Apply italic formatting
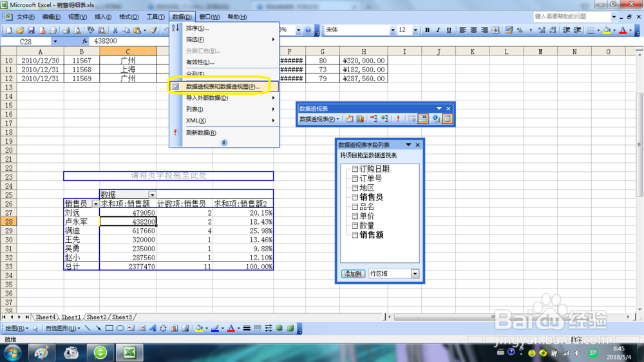 tap(438, 30)
